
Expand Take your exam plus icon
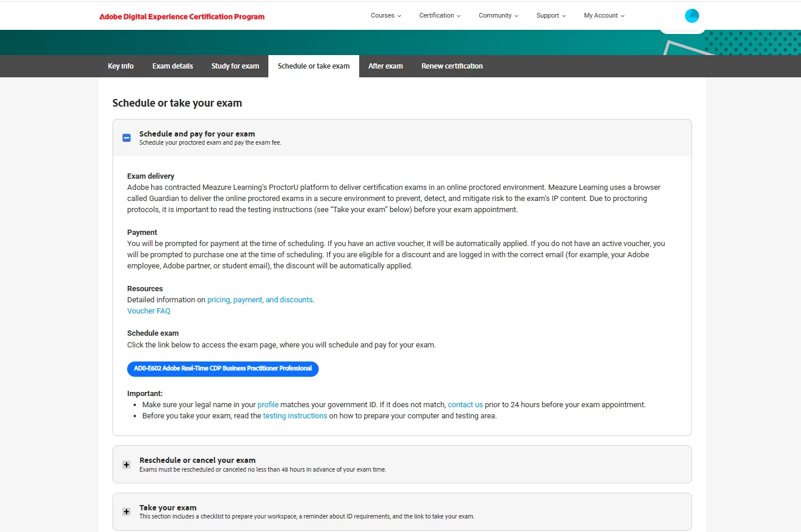coord(127,511)
